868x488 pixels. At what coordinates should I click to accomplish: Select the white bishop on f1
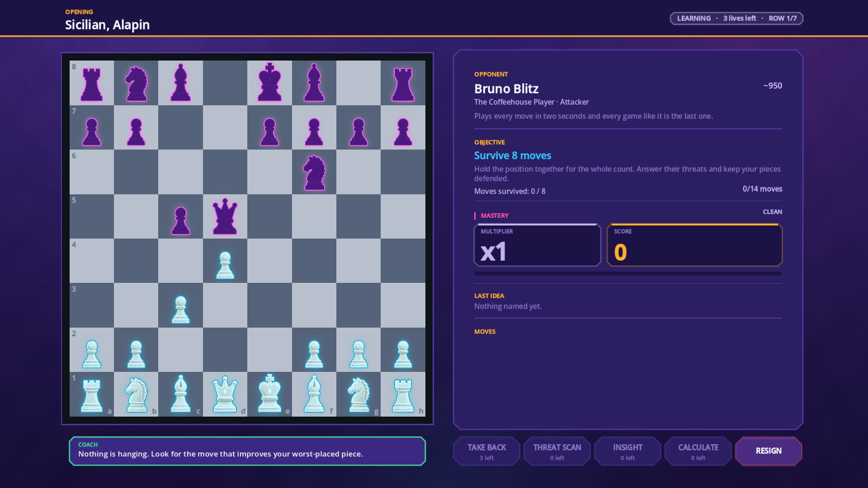[314, 394]
